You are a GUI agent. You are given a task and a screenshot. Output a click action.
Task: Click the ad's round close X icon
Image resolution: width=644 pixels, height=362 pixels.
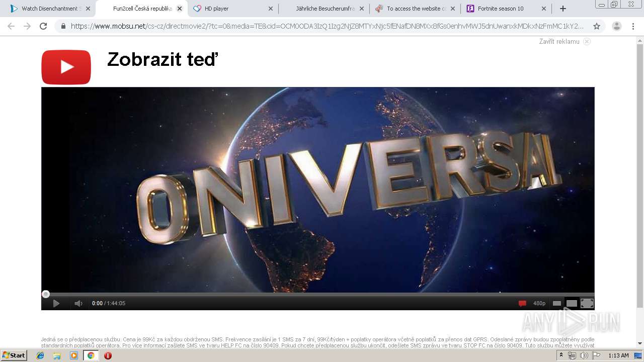587,42
